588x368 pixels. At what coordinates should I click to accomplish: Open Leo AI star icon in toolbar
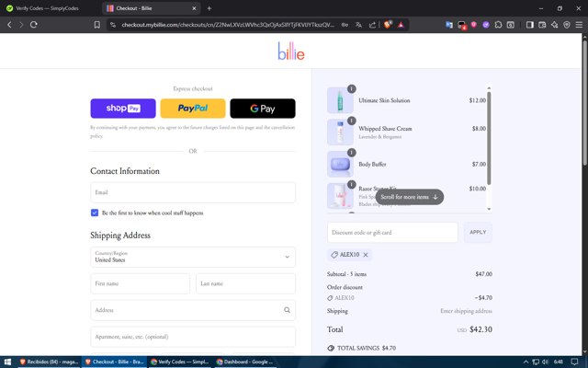pos(554,25)
